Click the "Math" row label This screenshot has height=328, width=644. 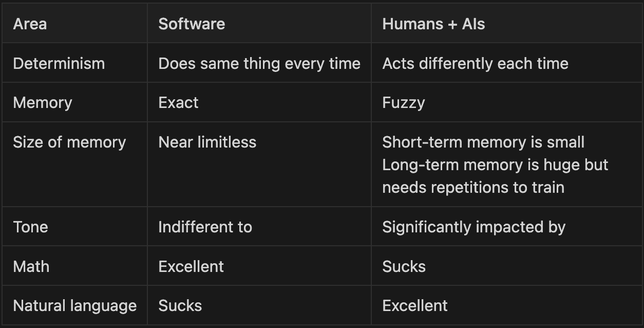coord(31,266)
